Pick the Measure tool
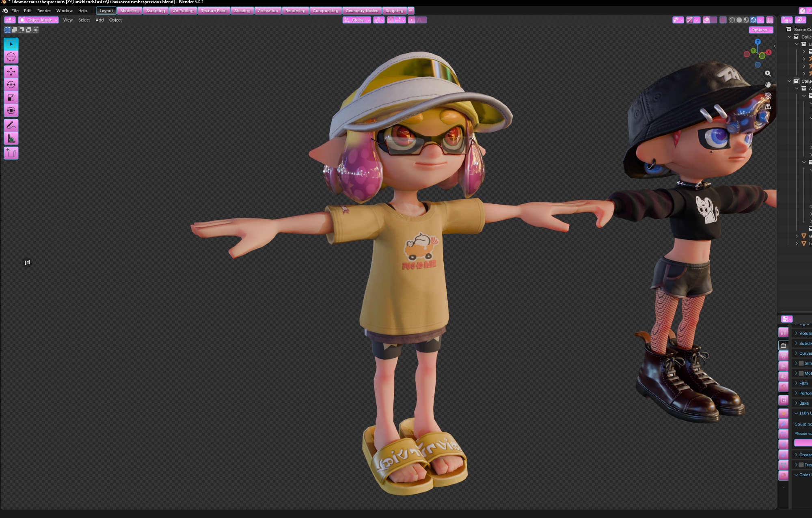The image size is (812, 518). [11, 138]
